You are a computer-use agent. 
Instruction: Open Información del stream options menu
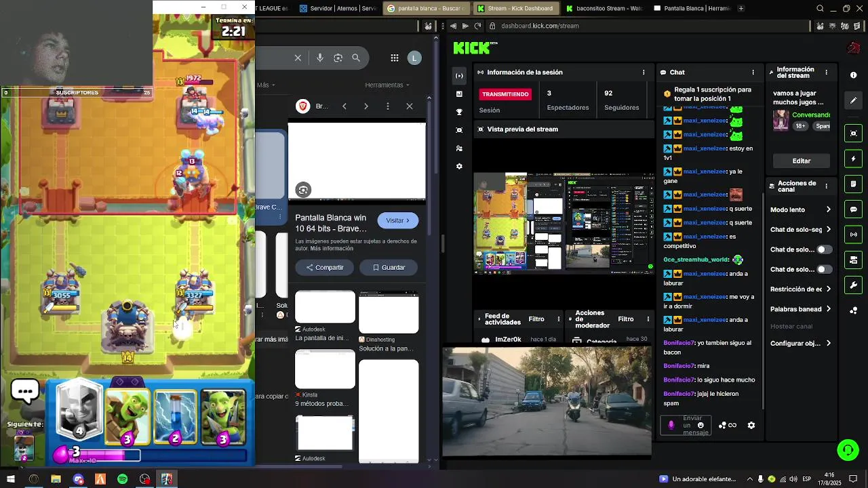(x=826, y=72)
